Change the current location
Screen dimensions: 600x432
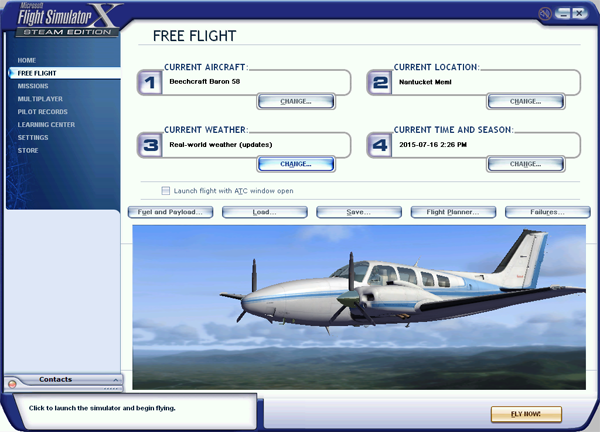click(x=525, y=101)
